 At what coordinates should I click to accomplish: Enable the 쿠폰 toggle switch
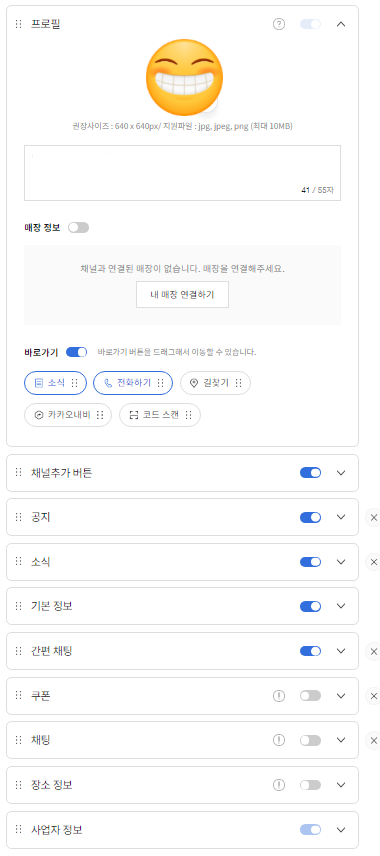310,696
